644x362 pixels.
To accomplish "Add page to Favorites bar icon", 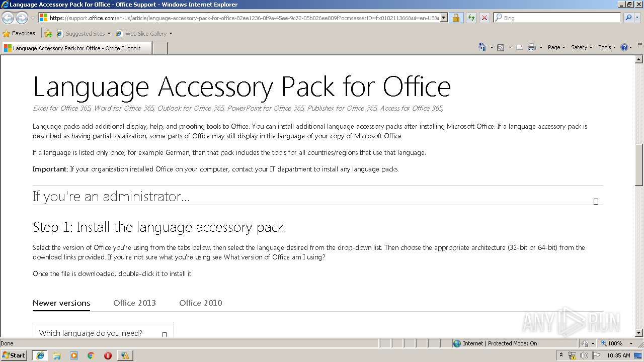I will (x=48, y=34).
